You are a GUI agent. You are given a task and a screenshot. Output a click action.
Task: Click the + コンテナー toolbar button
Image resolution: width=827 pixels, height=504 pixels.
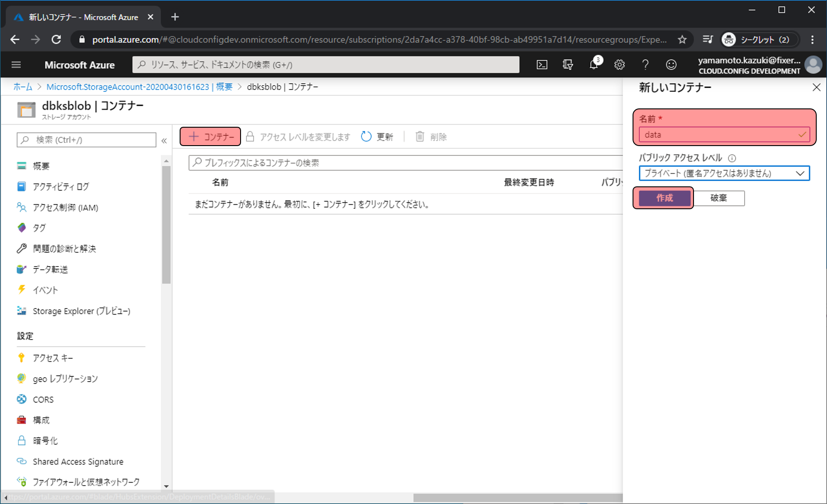tap(211, 137)
